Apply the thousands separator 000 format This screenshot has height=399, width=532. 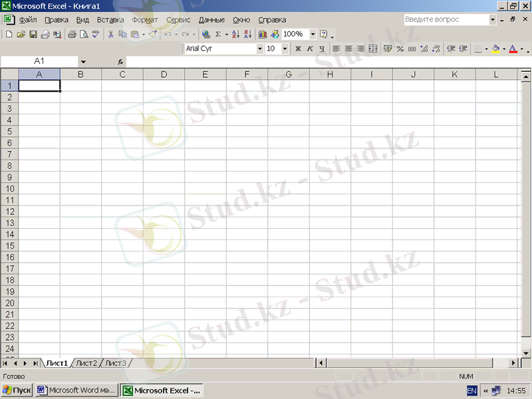pos(412,49)
